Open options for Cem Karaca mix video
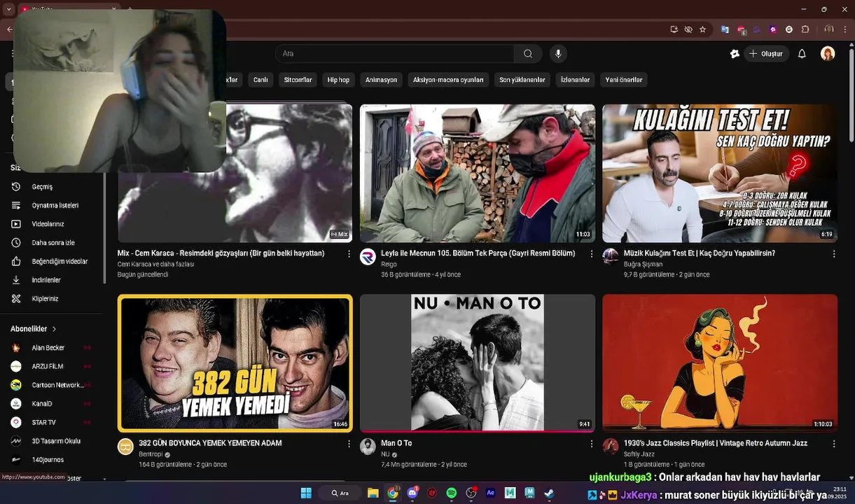The width and height of the screenshot is (855, 504). [349, 254]
